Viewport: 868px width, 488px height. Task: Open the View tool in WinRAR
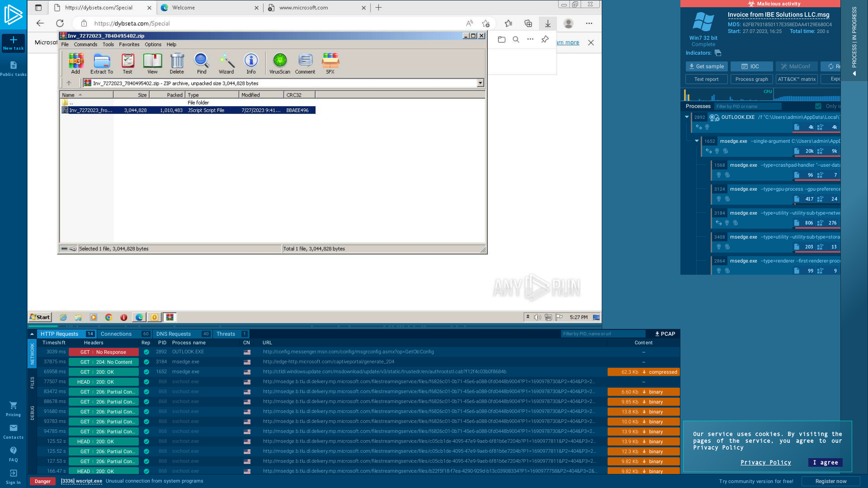152,63
